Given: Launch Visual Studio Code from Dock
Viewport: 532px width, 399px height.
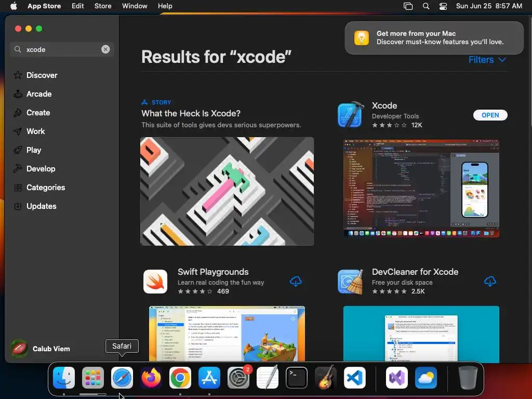Looking at the screenshot, I should pyautogui.click(x=354, y=378).
